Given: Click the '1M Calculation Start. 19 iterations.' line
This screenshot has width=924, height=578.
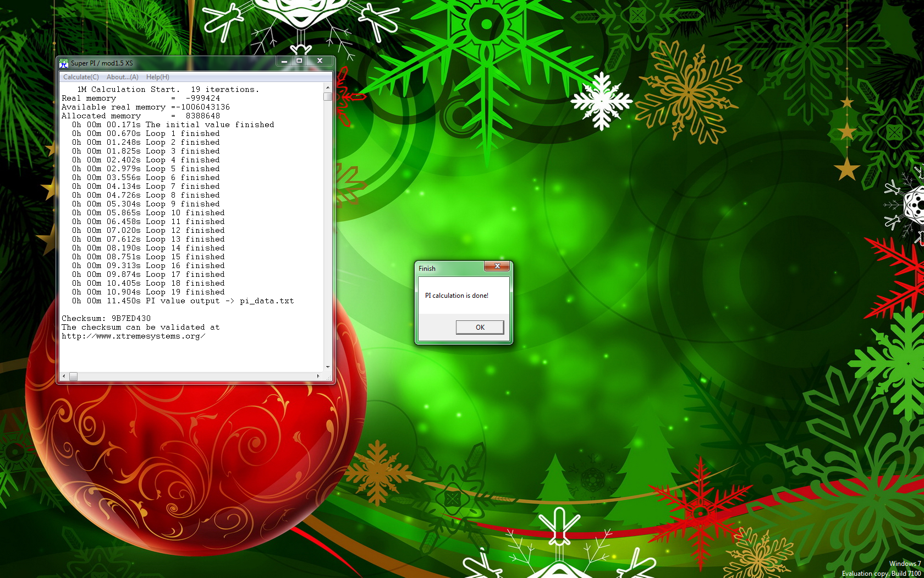Looking at the screenshot, I should point(168,89).
